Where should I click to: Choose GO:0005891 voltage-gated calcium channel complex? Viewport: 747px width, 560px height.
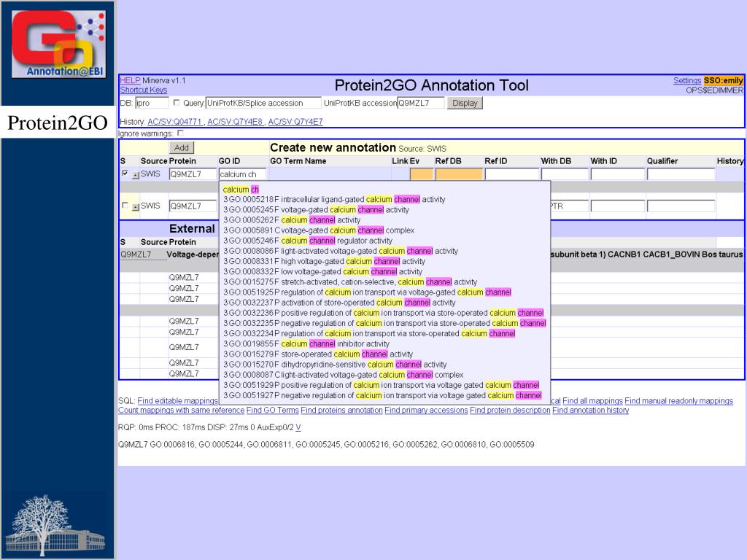319,230
